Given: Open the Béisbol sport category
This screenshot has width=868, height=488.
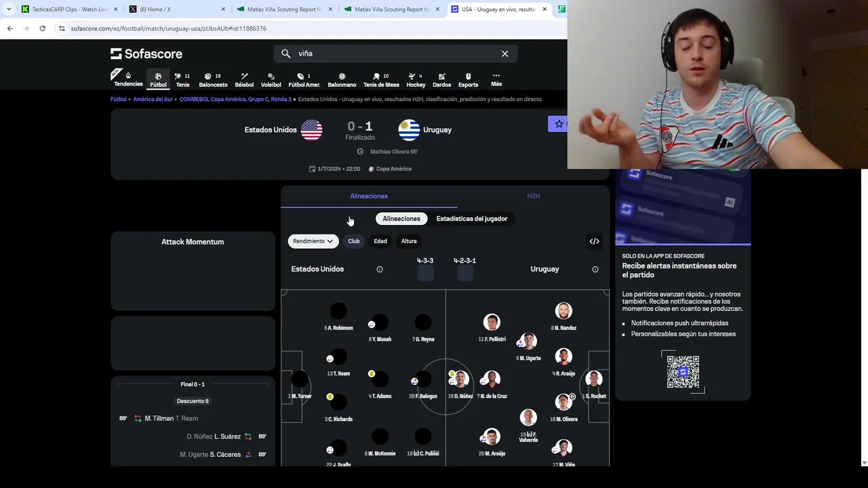Looking at the screenshot, I should click(x=244, y=79).
